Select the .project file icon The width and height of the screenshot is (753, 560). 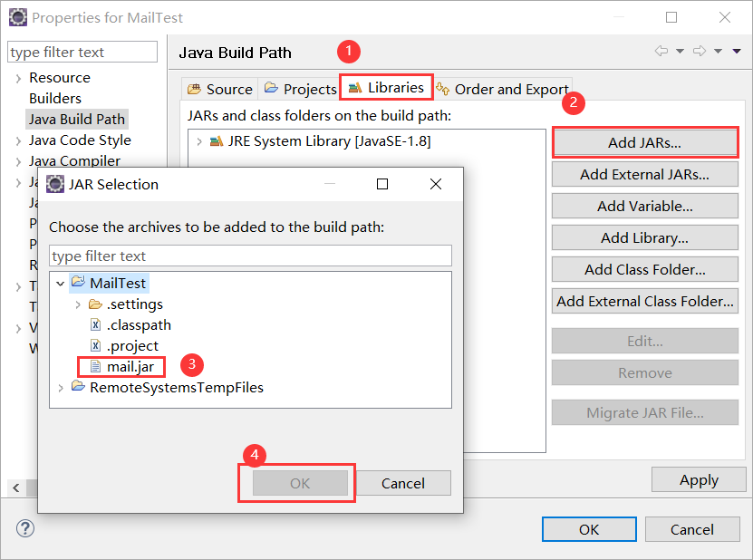point(95,346)
